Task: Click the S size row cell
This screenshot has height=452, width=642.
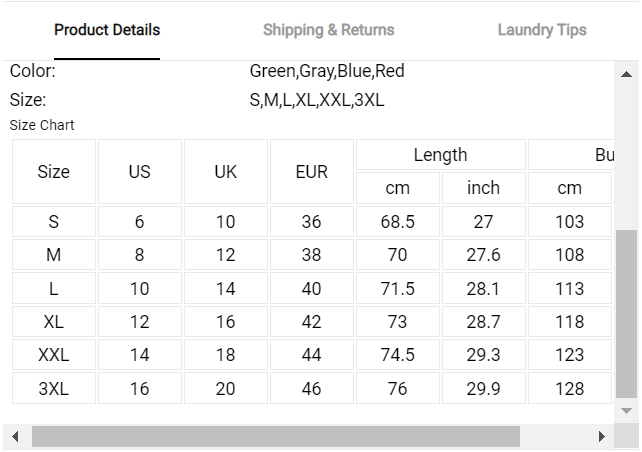Action: (x=54, y=221)
